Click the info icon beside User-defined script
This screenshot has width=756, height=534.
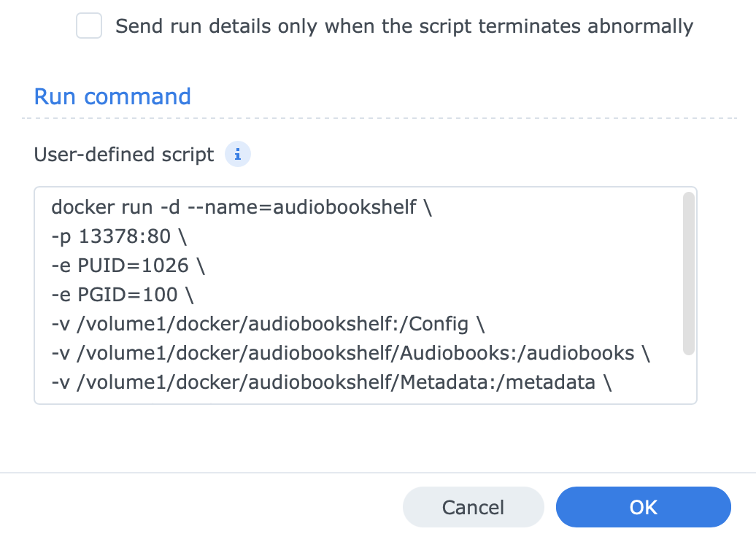tap(238, 155)
